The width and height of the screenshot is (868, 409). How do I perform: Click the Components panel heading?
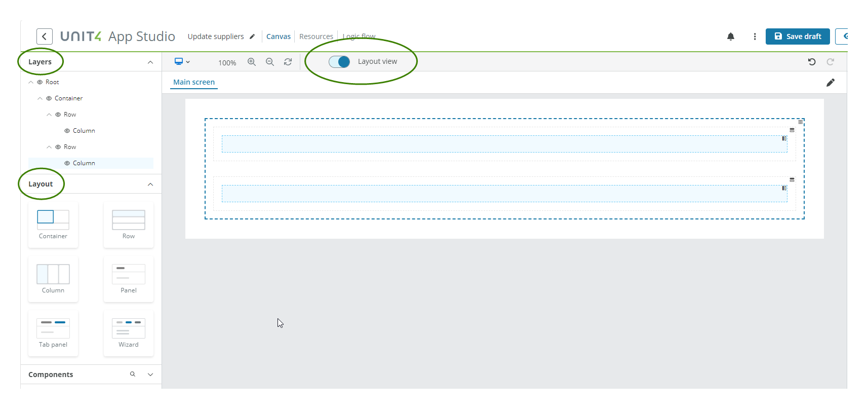51,375
